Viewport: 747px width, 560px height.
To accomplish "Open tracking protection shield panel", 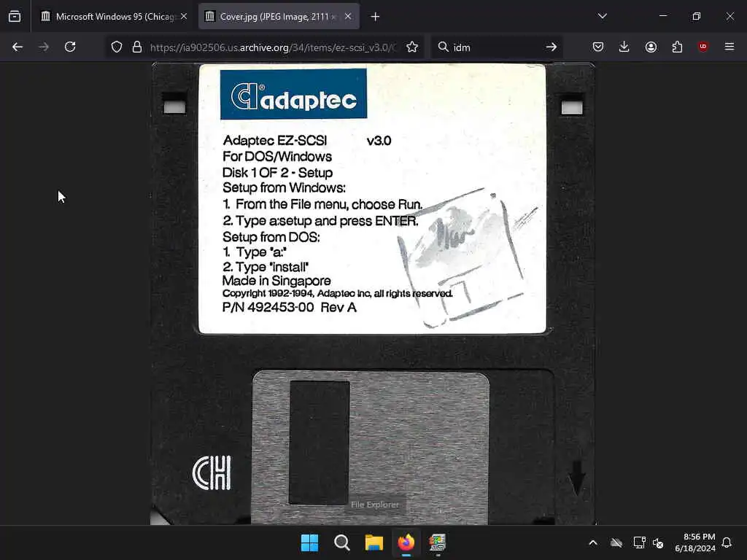I will click(x=117, y=47).
